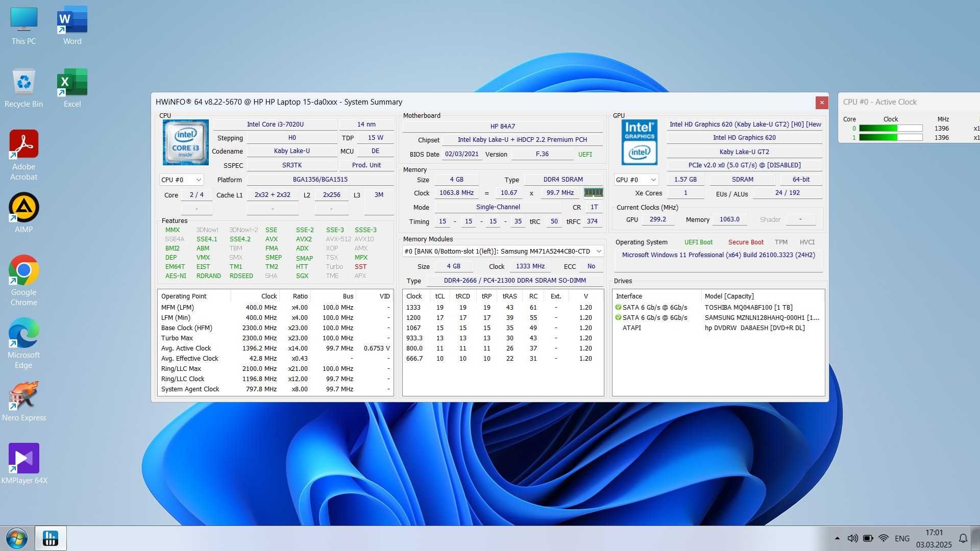Open the CPU #0 selector dropdown
Viewport: 980px width, 551px height.
(182, 180)
